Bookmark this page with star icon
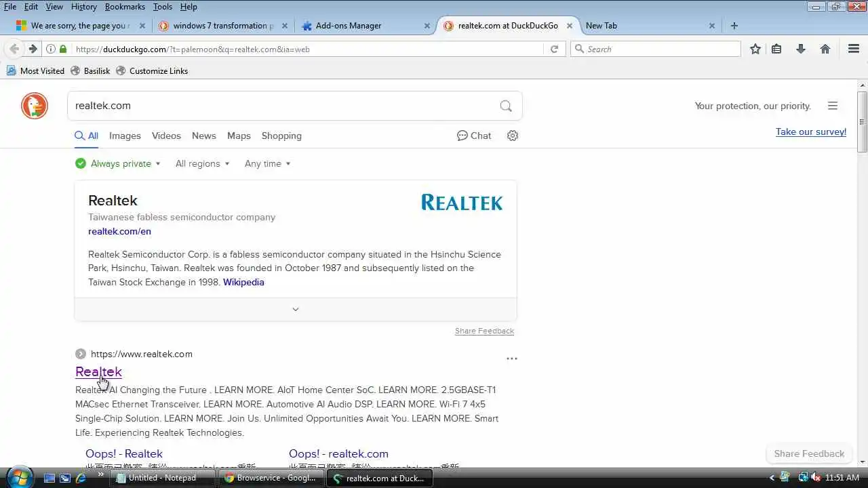This screenshot has height=488, width=868. [755, 49]
